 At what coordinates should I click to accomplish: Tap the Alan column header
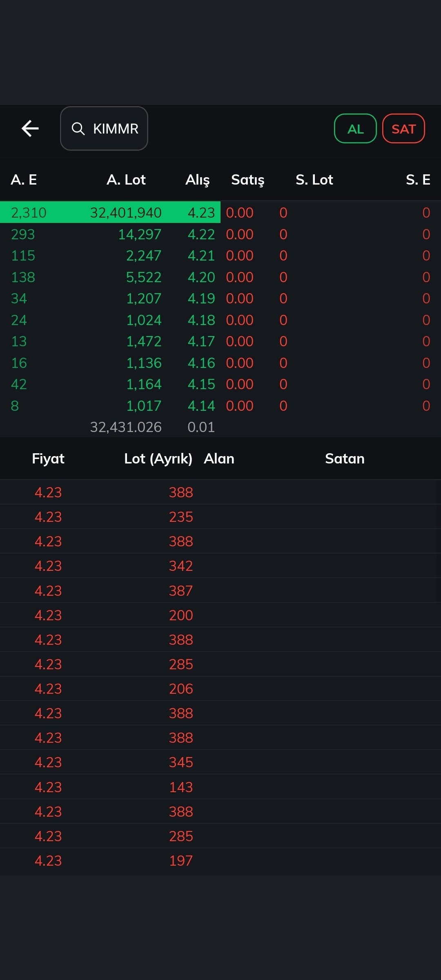click(x=219, y=459)
